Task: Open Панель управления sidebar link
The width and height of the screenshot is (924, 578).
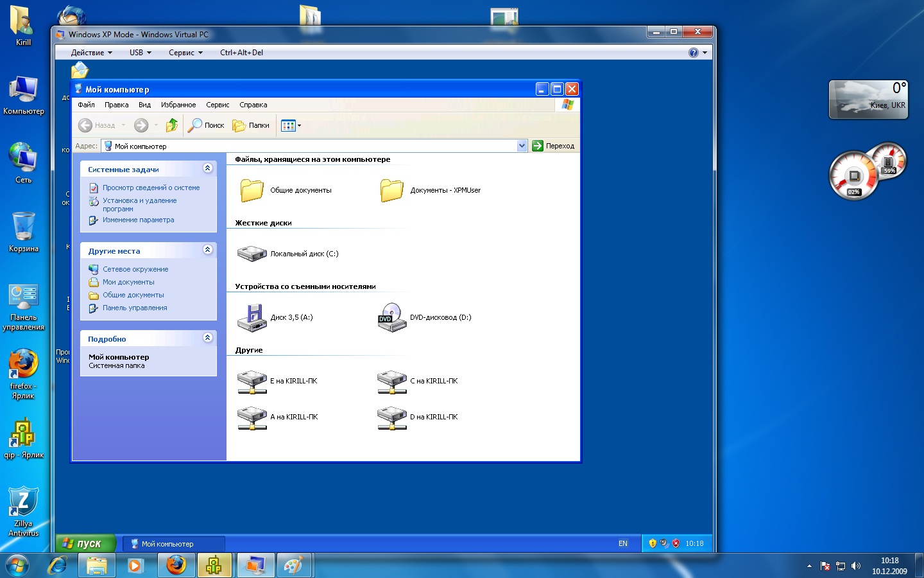Action: click(135, 308)
